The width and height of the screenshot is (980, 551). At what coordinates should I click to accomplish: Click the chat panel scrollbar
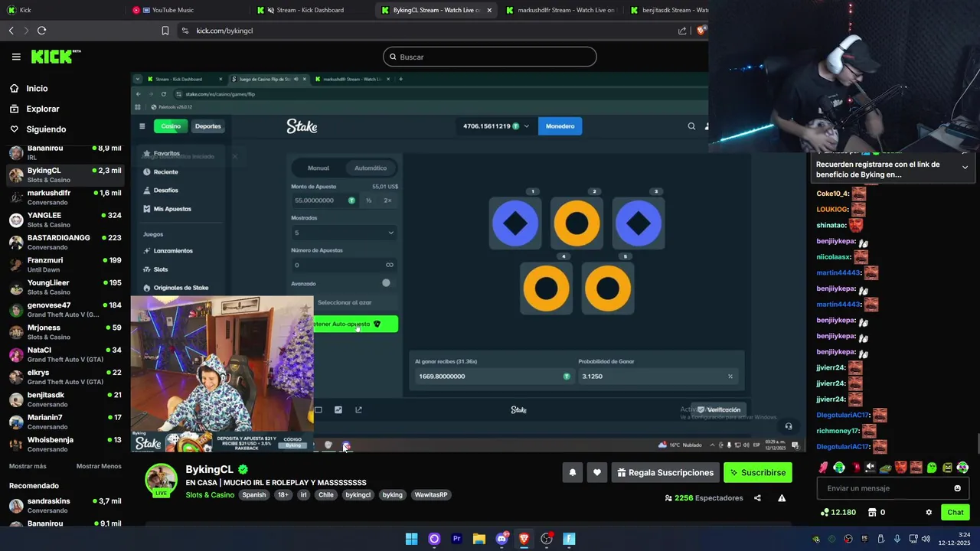[x=977, y=444]
